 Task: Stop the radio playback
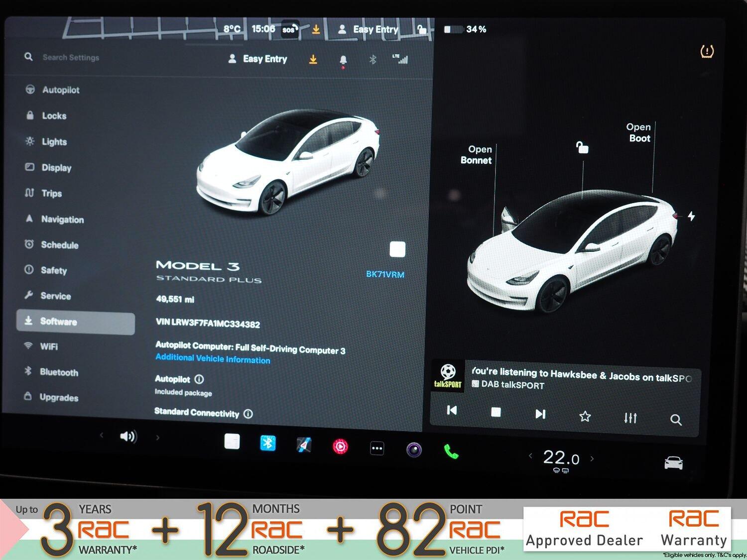pos(496,412)
